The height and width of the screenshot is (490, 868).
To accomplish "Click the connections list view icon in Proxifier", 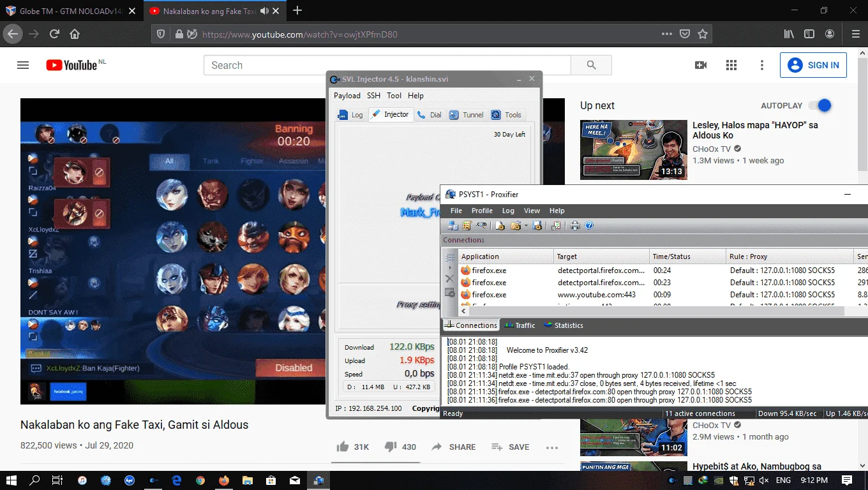I will [x=449, y=256].
